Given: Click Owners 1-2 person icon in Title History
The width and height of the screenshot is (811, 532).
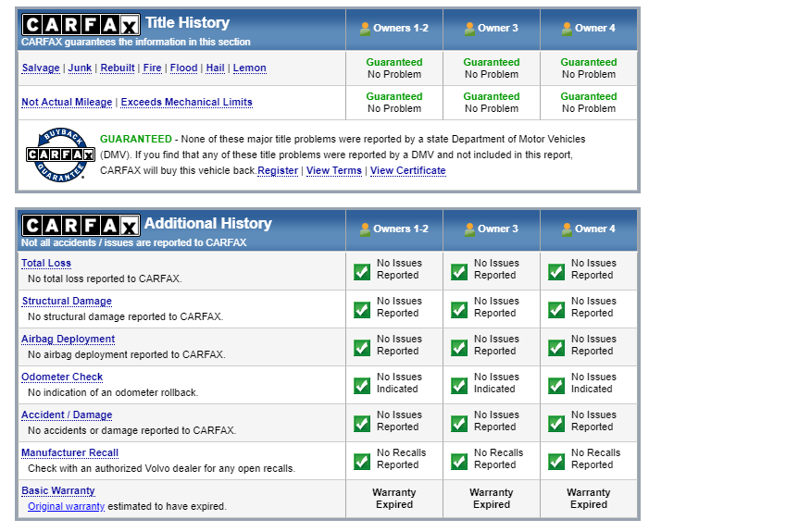Looking at the screenshot, I should coord(365,29).
